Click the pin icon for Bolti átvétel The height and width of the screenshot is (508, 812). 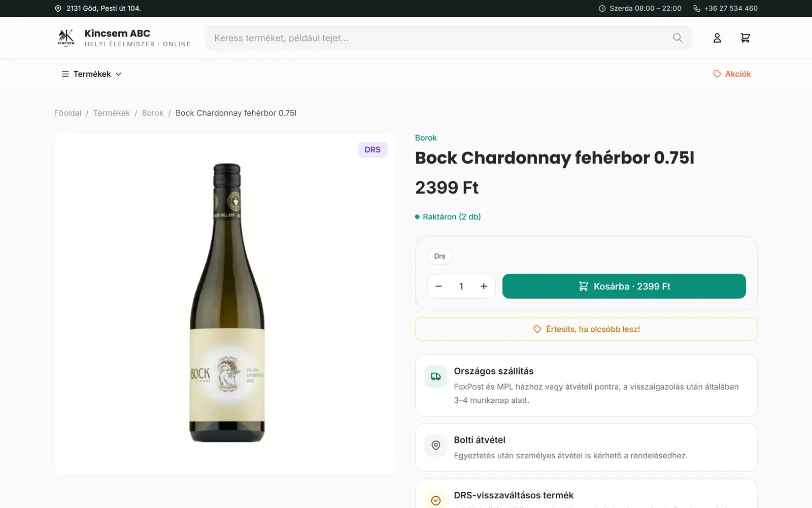point(435,446)
